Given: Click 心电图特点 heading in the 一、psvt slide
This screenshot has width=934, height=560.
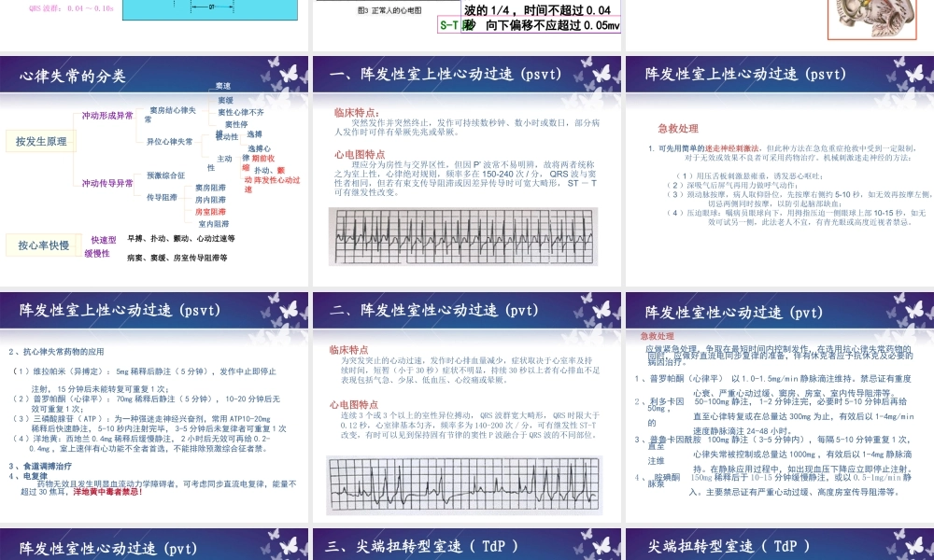Looking at the screenshot, I should point(360,155).
